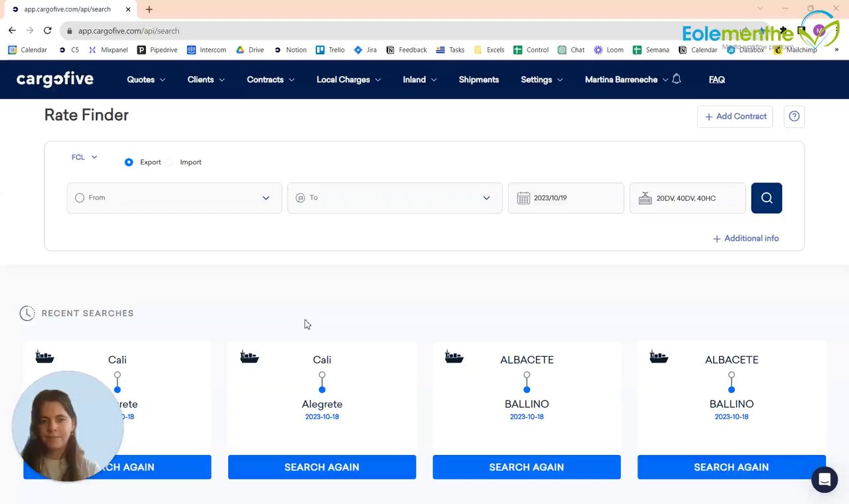Open the Mixpanel bookmark
This screenshot has width=849, height=504.
tap(108, 50)
